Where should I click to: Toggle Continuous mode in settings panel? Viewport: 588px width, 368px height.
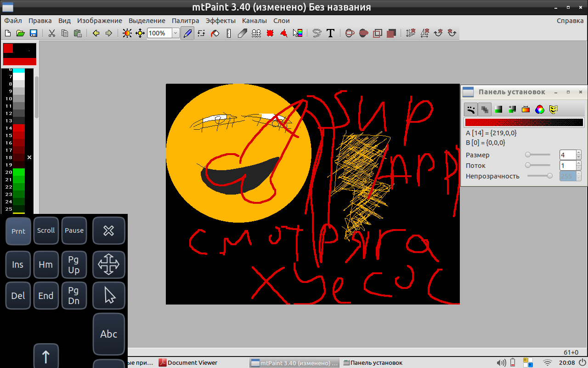point(471,109)
